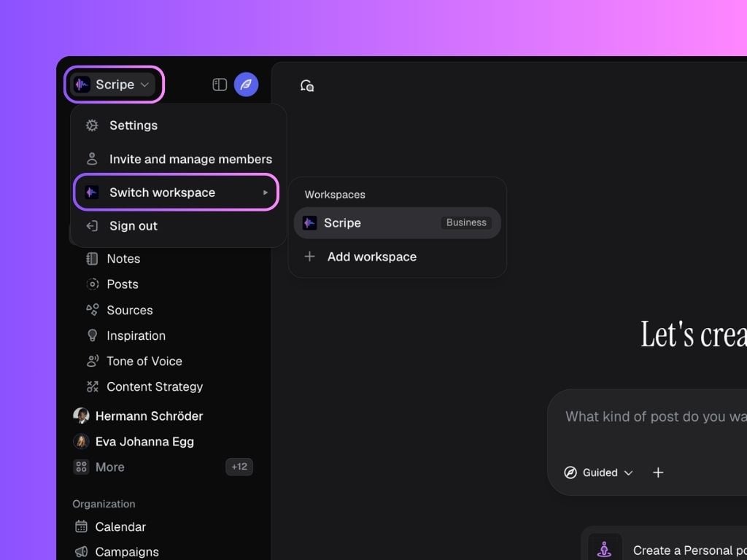Viewport: 747px width, 560px height.
Task: Click the blue feather compose button
Action: pyautogui.click(x=247, y=85)
